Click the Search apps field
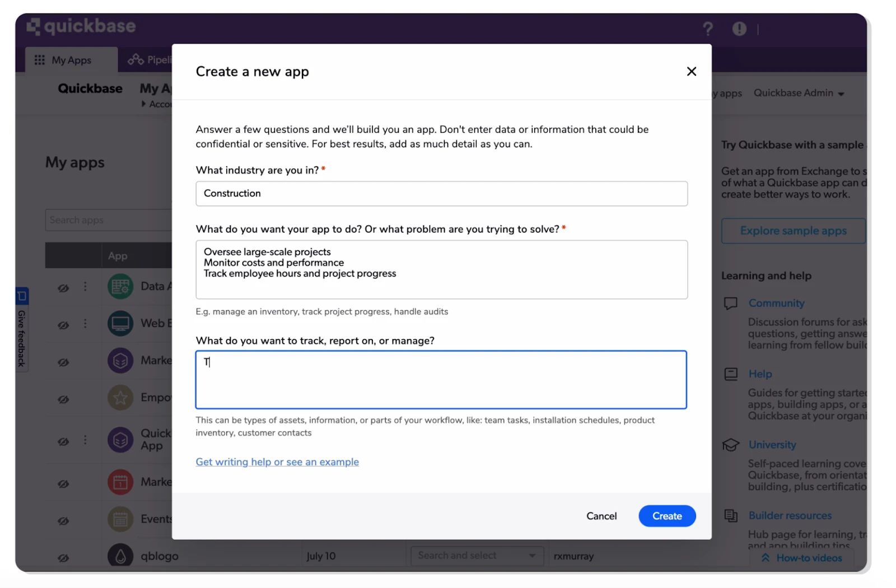This screenshot has width=896, height=588. (x=109, y=220)
